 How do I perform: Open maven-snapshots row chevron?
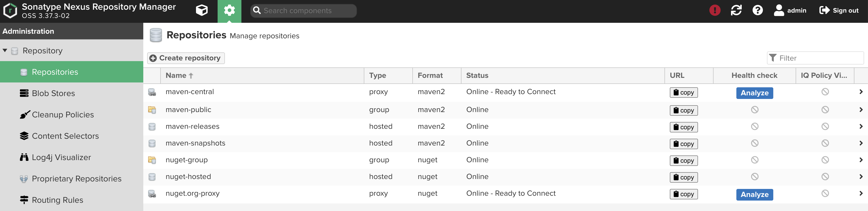(861, 143)
